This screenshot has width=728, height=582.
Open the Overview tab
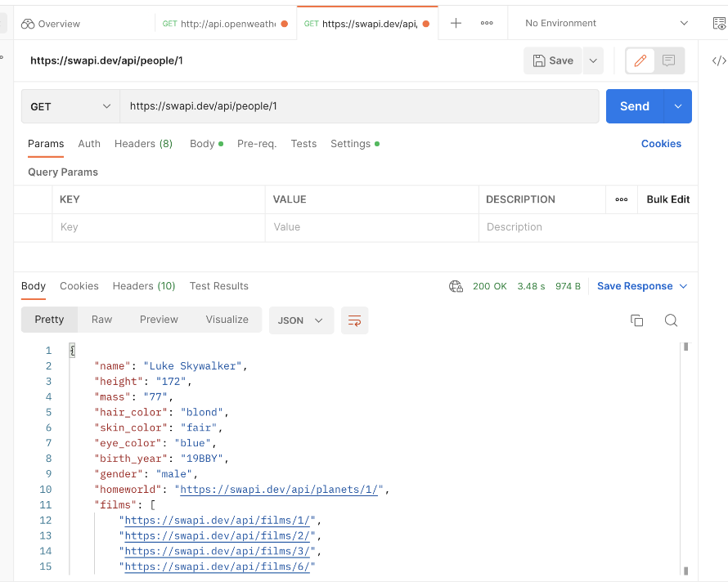pyautogui.click(x=51, y=24)
